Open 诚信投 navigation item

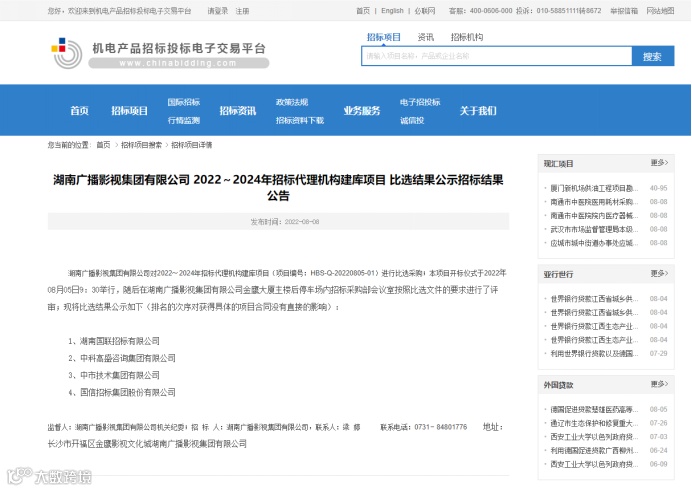(x=412, y=120)
